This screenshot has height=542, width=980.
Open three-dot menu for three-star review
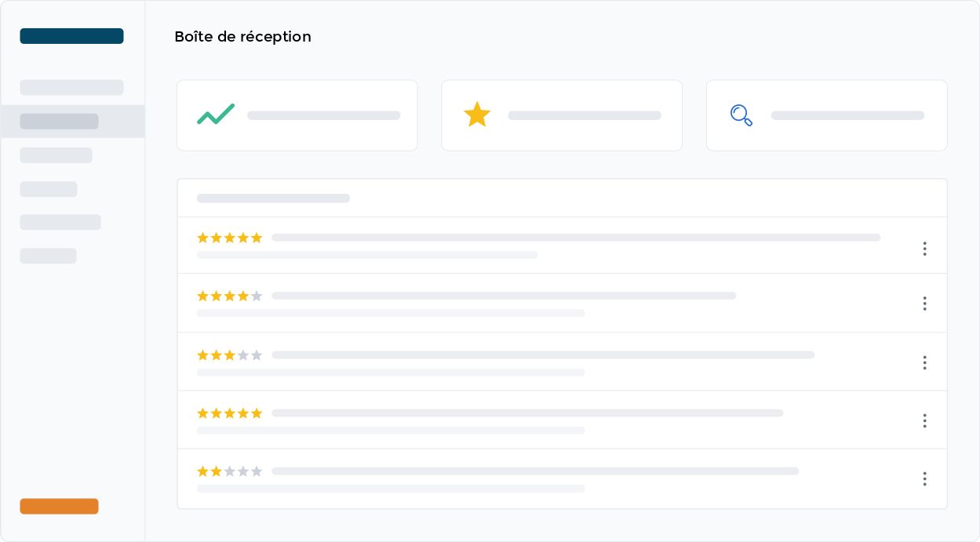pyautogui.click(x=924, y=362)
